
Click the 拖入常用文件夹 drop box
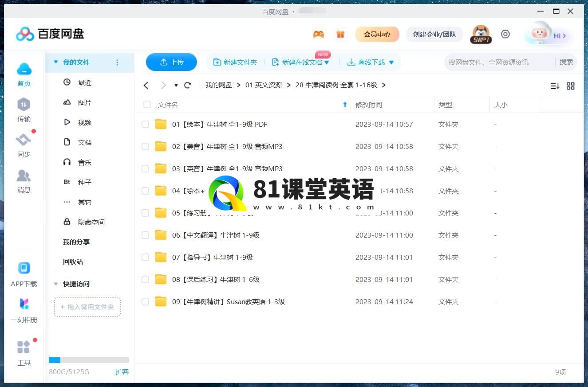tap(87, 307)
